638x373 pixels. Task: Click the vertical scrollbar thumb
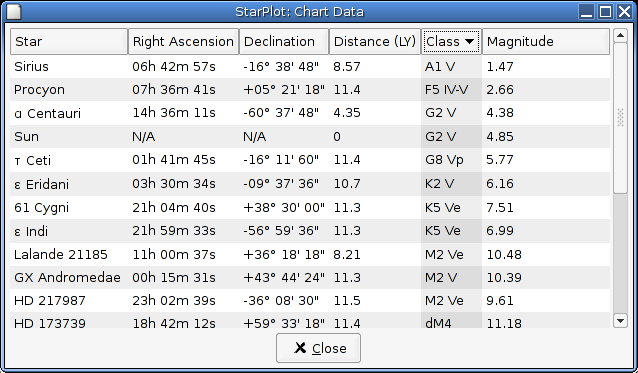tap(620, 118)
